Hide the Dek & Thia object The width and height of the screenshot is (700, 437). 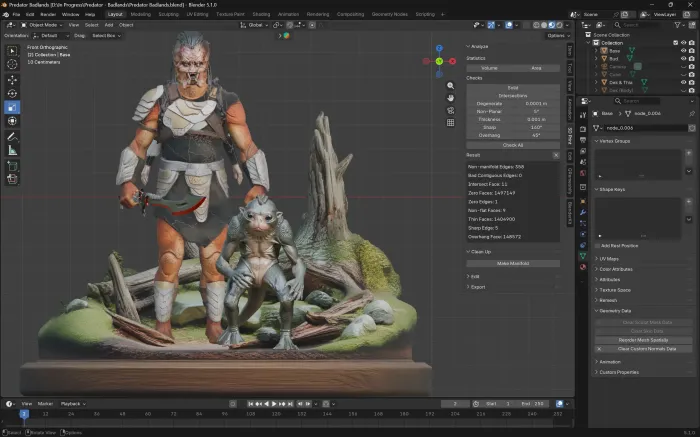click(683, 83)
